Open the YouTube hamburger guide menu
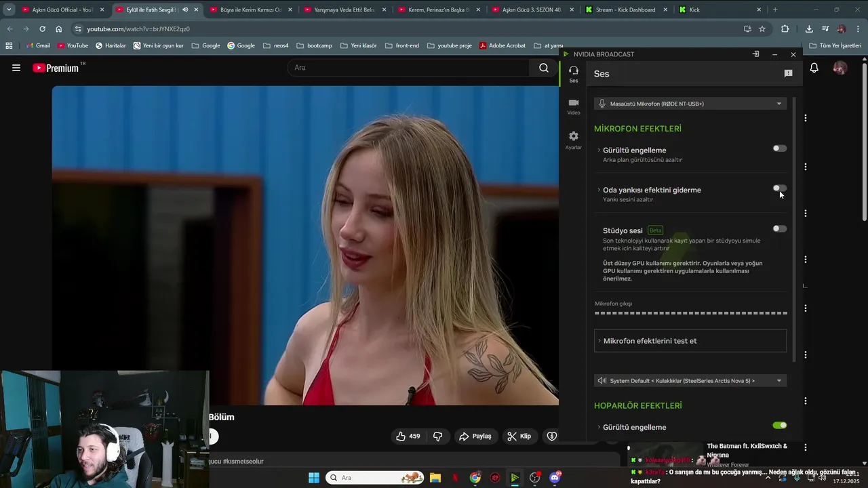868x488 pixels. [16, 68]
